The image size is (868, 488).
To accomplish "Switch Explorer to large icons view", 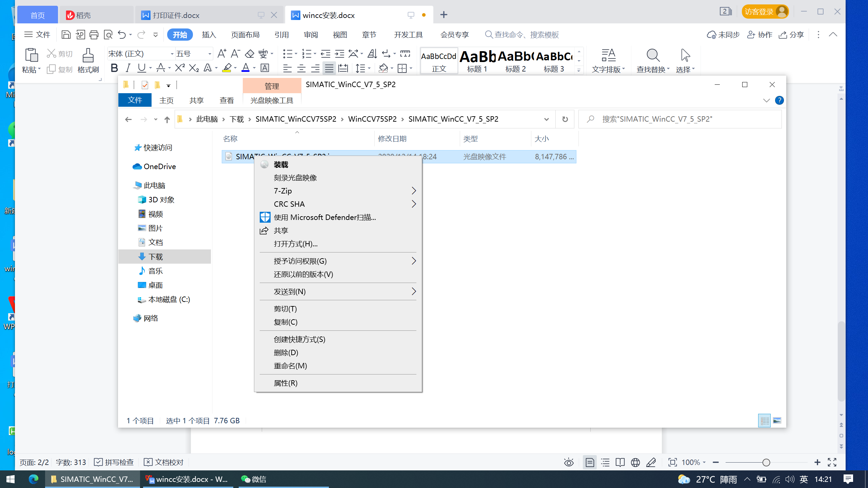I will [x=777, y=421].
